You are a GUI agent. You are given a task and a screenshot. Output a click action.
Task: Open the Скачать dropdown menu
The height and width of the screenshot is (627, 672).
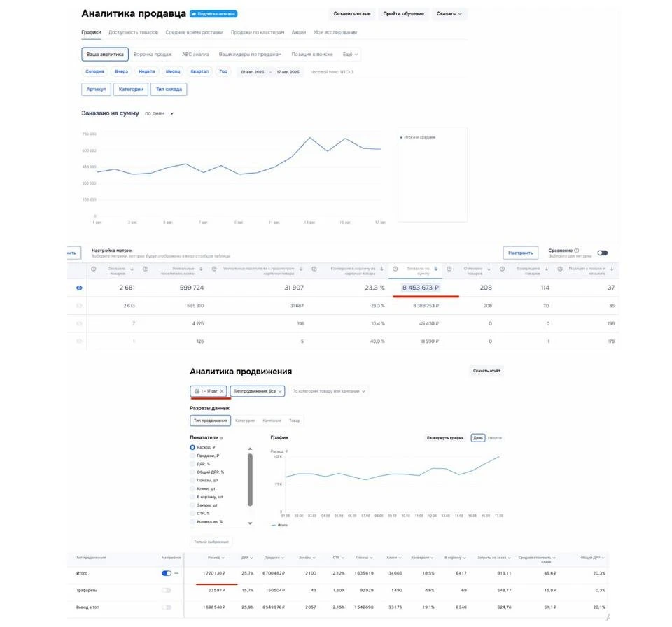[x=449, y=13]
